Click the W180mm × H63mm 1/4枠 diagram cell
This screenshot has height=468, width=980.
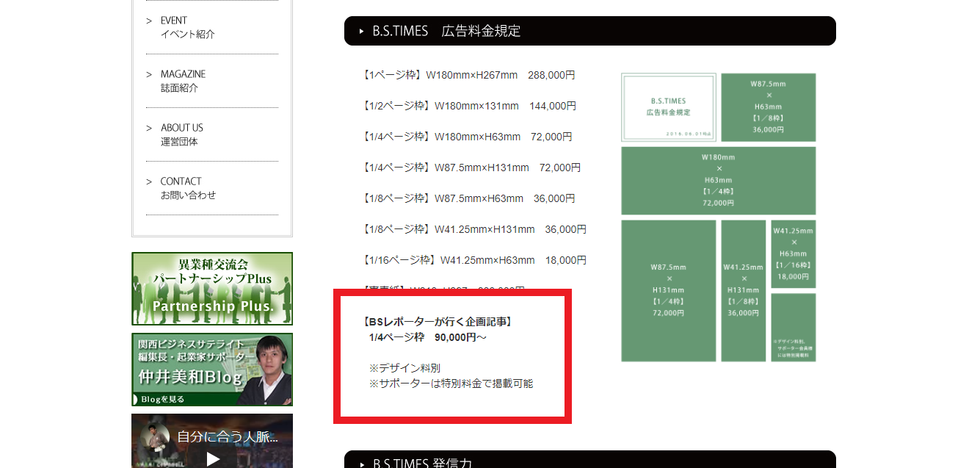719,181
